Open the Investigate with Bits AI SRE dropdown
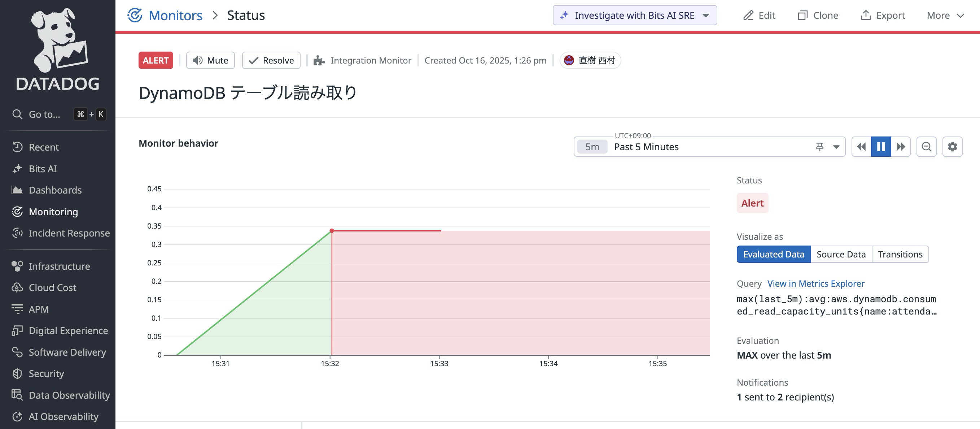The width and height of the screenshot is (980, 429). pos(706,15)
